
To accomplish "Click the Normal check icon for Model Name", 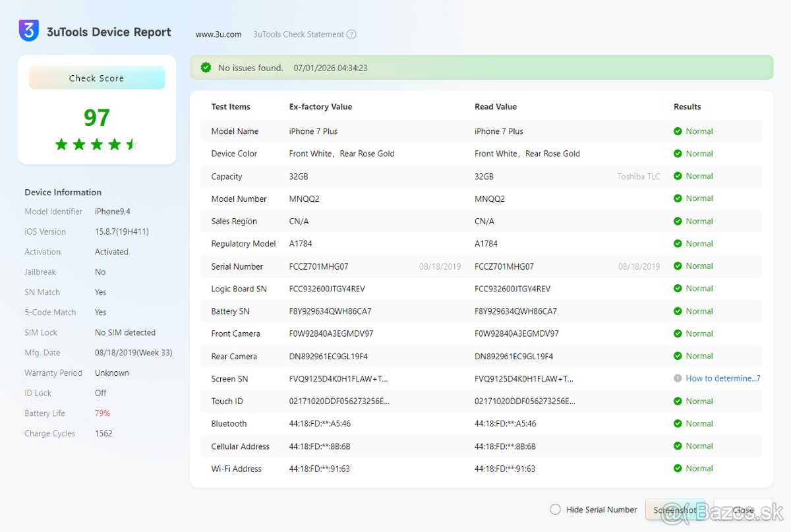I will (x=678, y=131).
